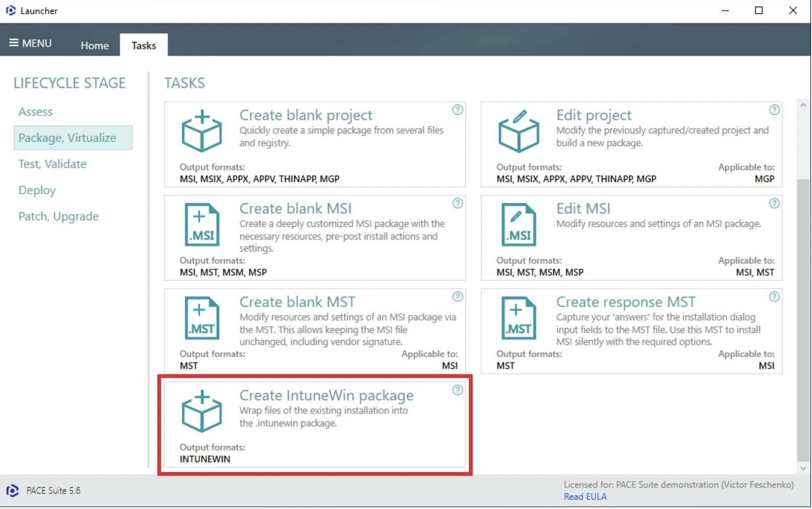The image size is (812, 509).
Task: Switch to the Home tab
Action: (x=94, y=45)
